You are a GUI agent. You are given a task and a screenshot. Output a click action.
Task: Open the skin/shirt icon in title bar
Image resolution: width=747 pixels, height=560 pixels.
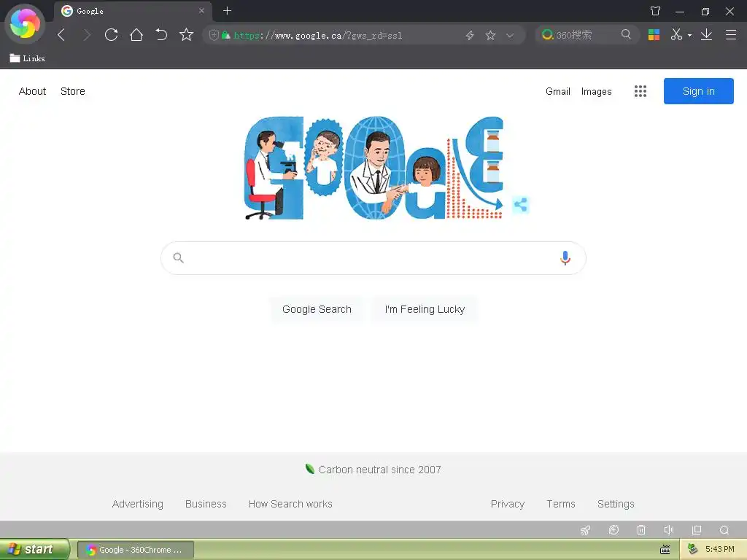[656, 11]
